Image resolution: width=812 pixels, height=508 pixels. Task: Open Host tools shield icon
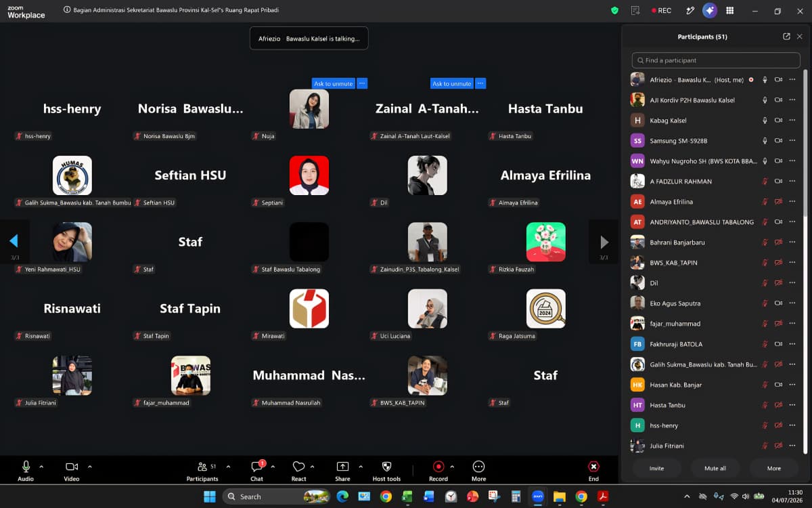(386, 467)
